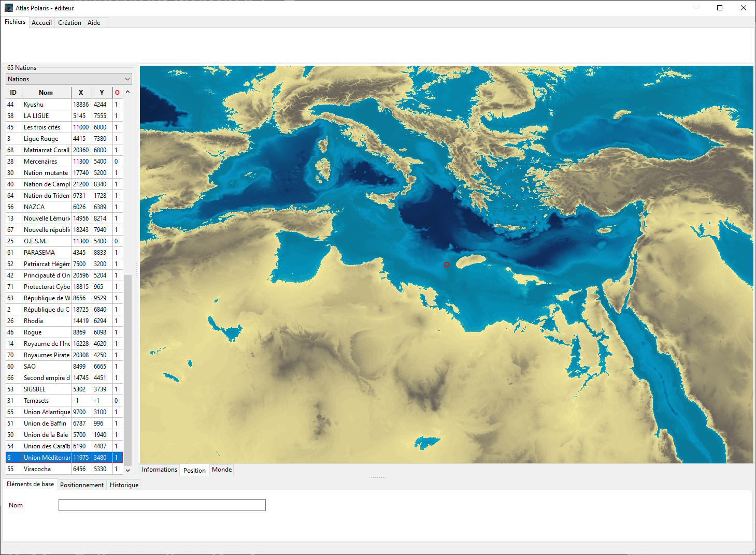Click the Nom text input field
This screenshot has height=555, width=756.
[x=162, y=505]
